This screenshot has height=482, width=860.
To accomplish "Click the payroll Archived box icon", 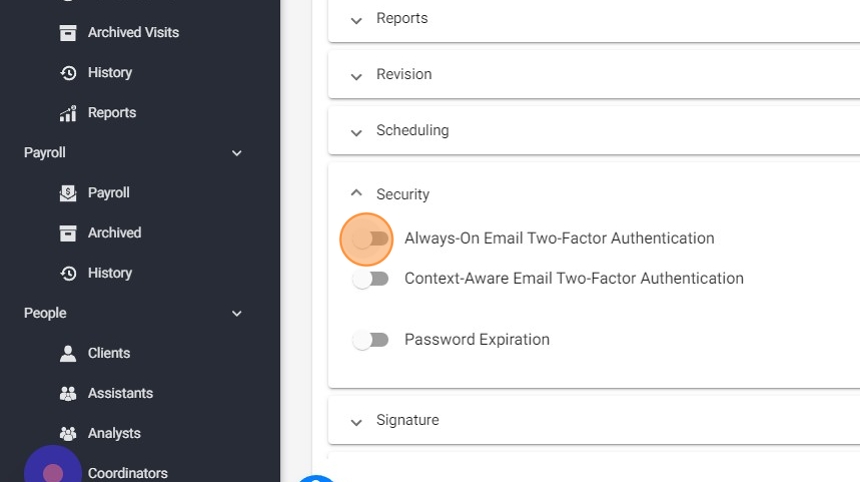I will 68,233.
